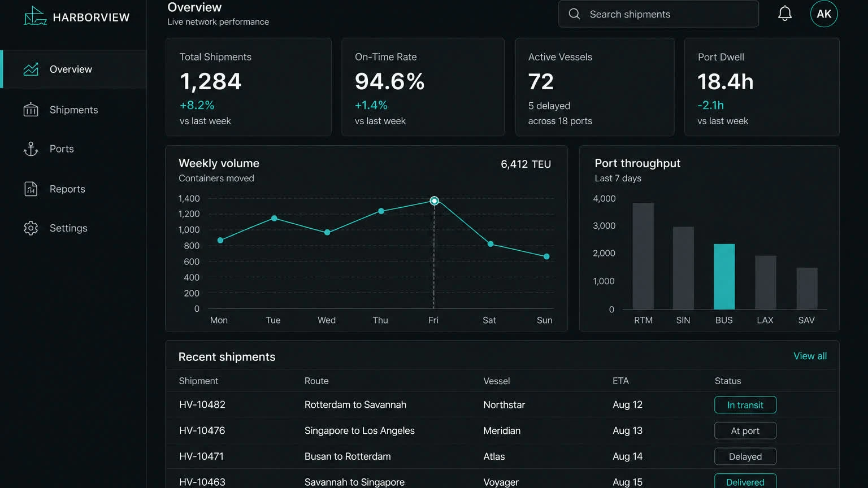The width and height of the screenshot is (868, 488).
Task: Focus the Search shipments field
Action: 658,14
